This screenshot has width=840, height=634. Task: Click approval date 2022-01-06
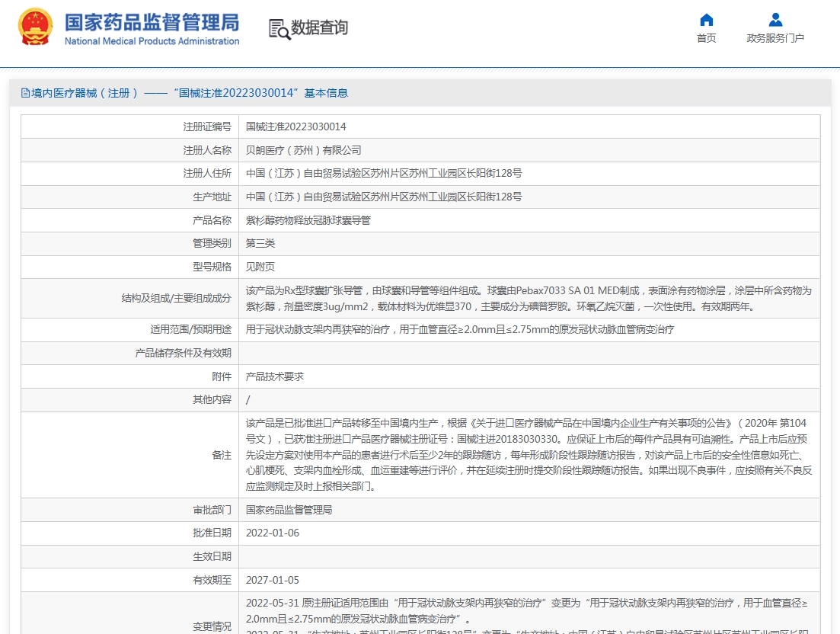(272, 533)
